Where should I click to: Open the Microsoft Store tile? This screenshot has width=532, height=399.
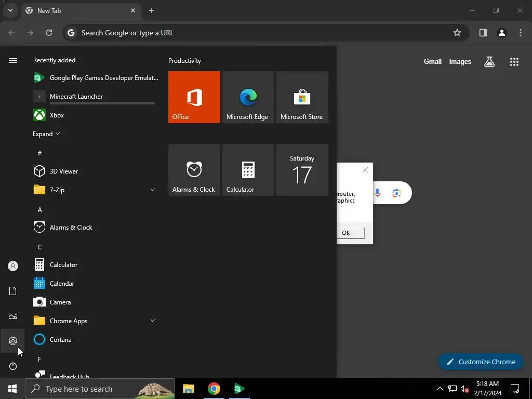pos(302,97)
